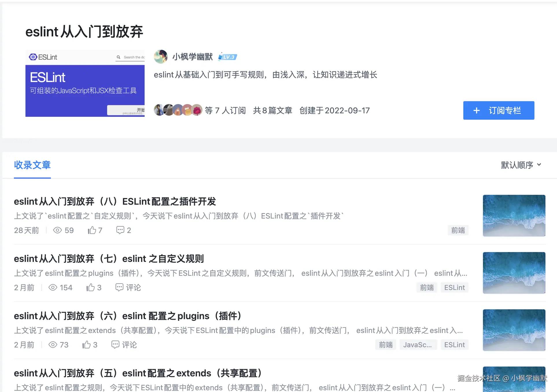Click the eye view-count icon on article 八
This screenshot has height=392, width=557.
click(57, 230)
